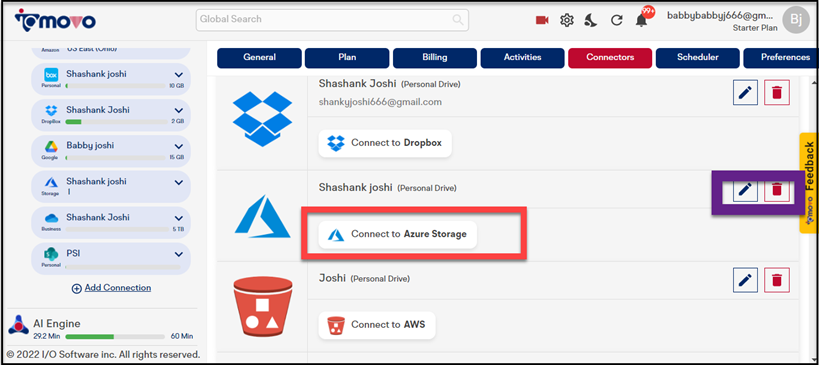Edit the Dropbox Shashank Joshi connector
The height and width of the screenshot is (365, 819).
(x=745, y=93)
